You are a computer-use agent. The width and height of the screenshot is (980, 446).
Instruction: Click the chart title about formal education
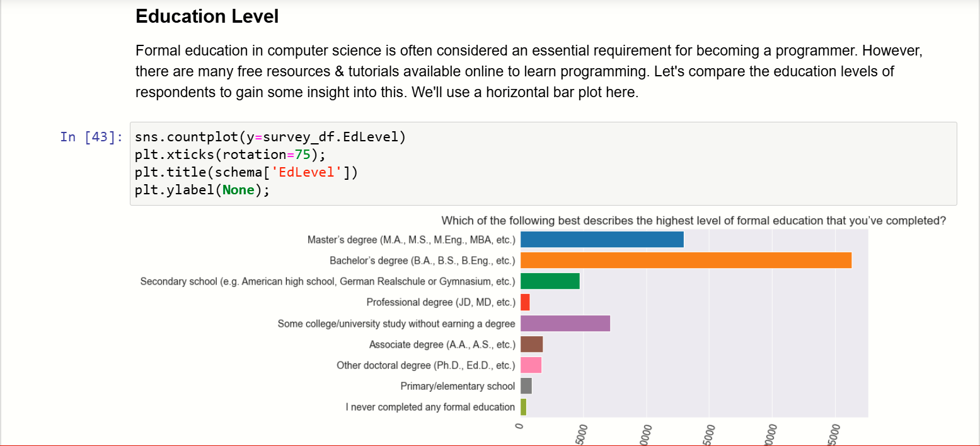click(x=693, y=221)
